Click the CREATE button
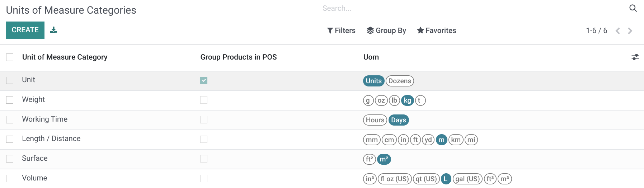Screen dimensions: 644x188 click(25, 30)
